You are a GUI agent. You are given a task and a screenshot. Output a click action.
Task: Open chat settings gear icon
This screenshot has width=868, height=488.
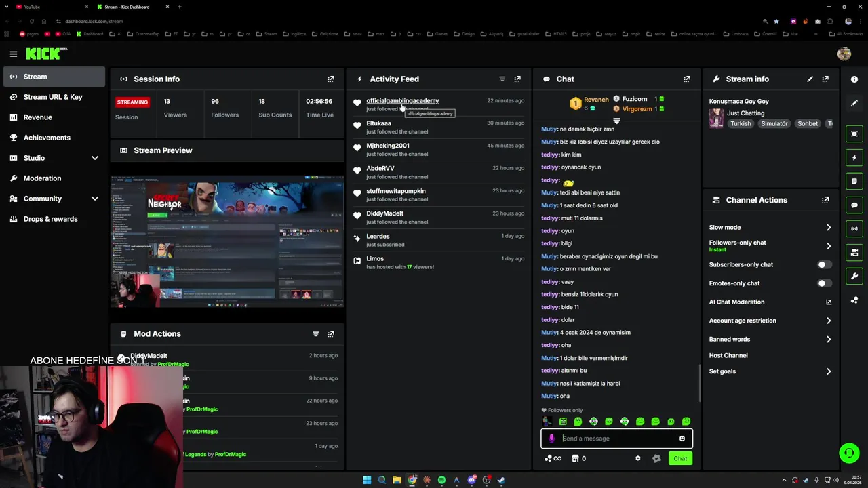pos(637,458)
